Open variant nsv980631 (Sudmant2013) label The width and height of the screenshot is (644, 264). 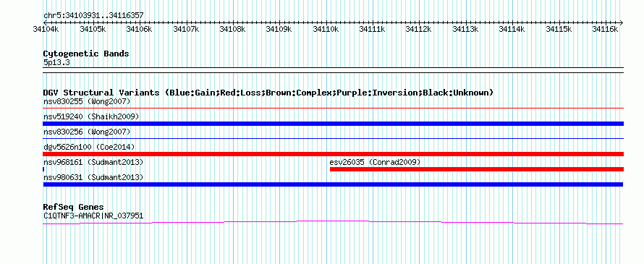tap(93, 177)
